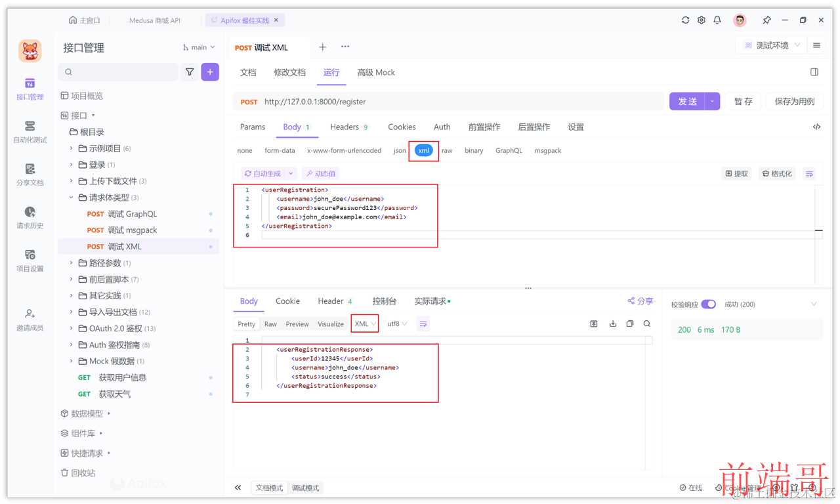The image size is (840, 504).
Task: Toggle word wrap in request editor
Action: [809, 174]
